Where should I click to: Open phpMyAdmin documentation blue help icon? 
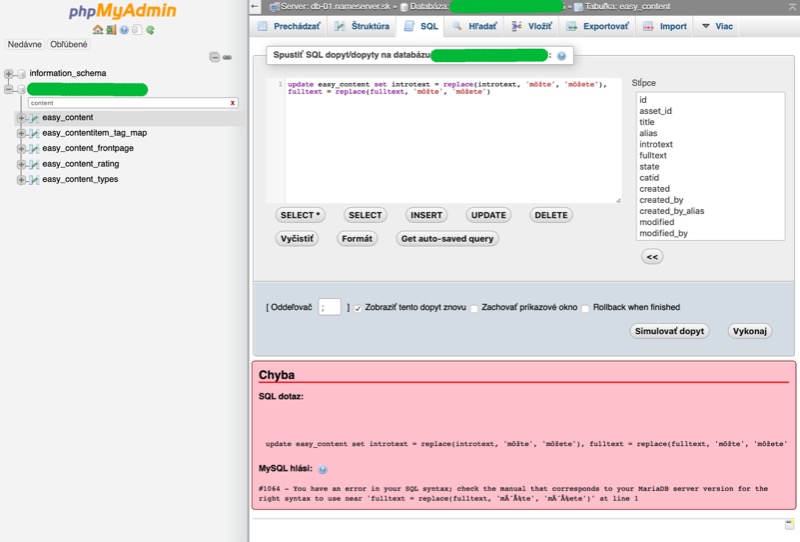pyautogui.click(x=124, y=30)
